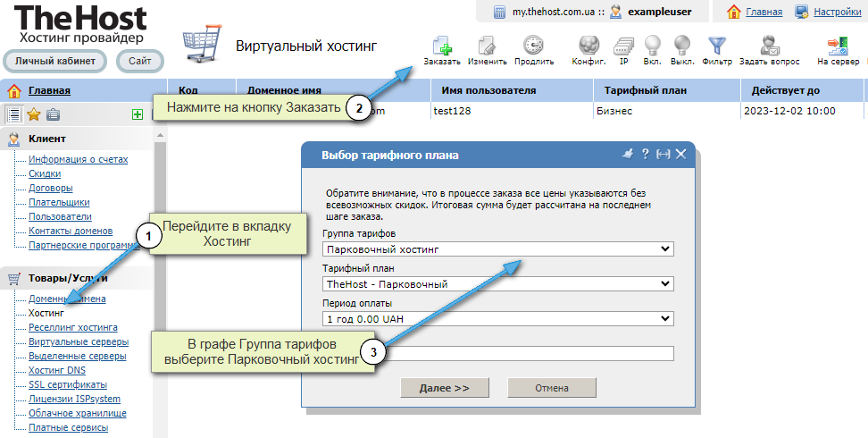The height and width of the screenshot is (438, 868).
Task: Switch to the Личный кабинет tab
Action: 54,61
